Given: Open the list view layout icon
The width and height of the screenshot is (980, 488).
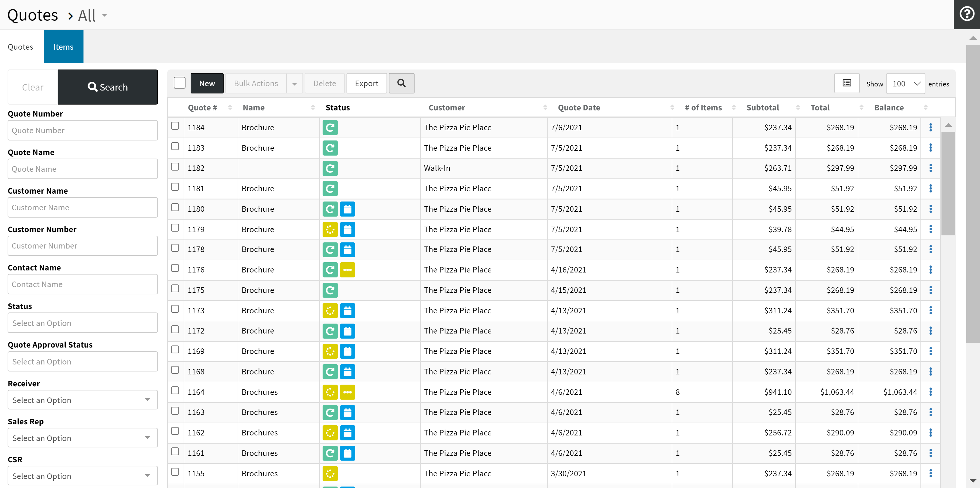Looking at the screenshot, I should [x=847, y=83].
